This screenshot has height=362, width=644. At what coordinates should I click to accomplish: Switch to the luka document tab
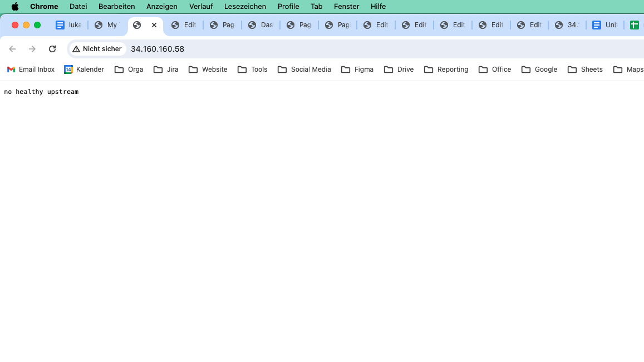(68, 25)
